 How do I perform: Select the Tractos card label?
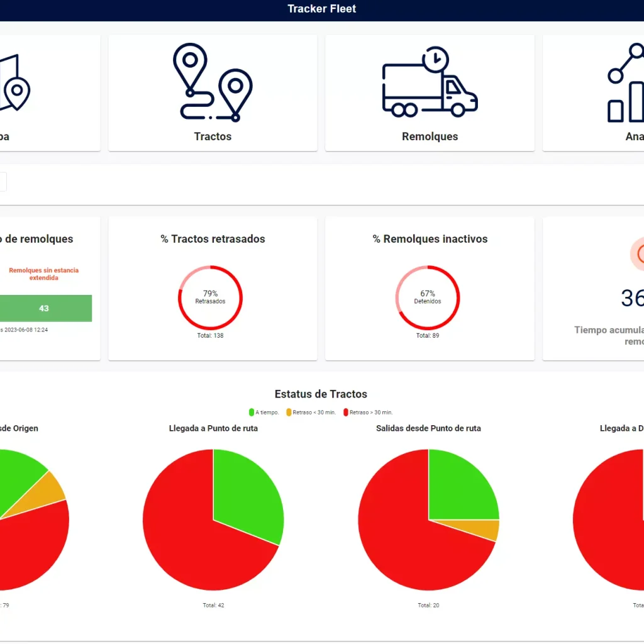pos(213,136)
